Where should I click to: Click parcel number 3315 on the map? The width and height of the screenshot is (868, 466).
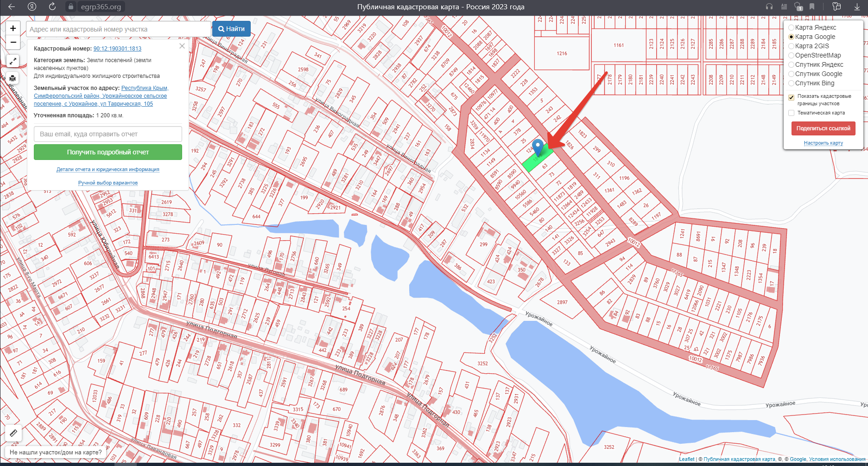298,409
